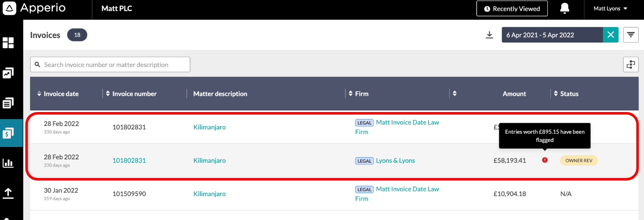Click the OWNER REV status badge
The image size is (644, 220).
coord(579,160)
